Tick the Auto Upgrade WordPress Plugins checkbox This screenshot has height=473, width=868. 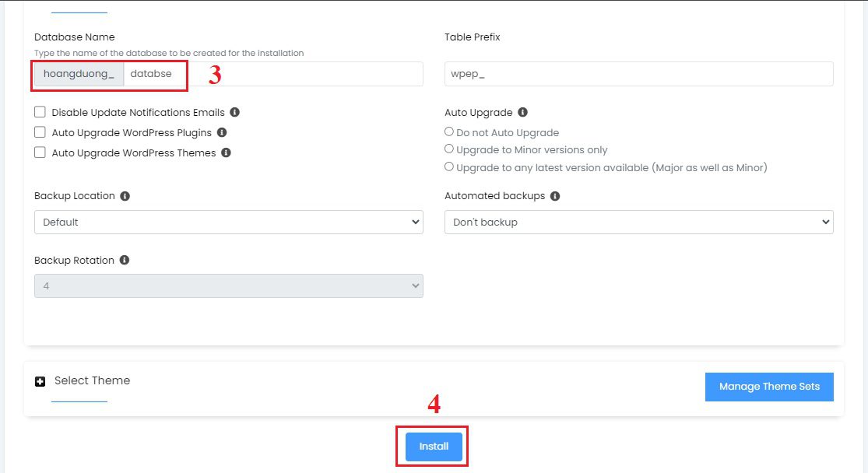coord(40,132)
